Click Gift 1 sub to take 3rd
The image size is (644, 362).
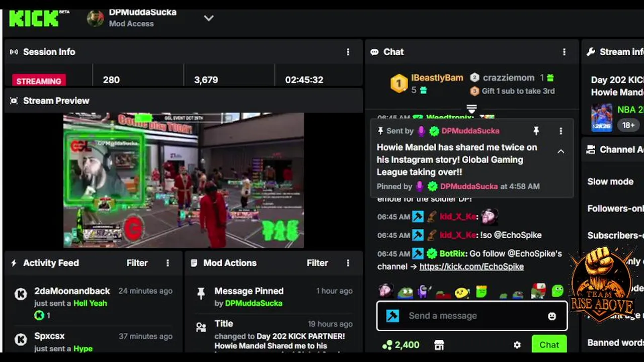(518, 91)
